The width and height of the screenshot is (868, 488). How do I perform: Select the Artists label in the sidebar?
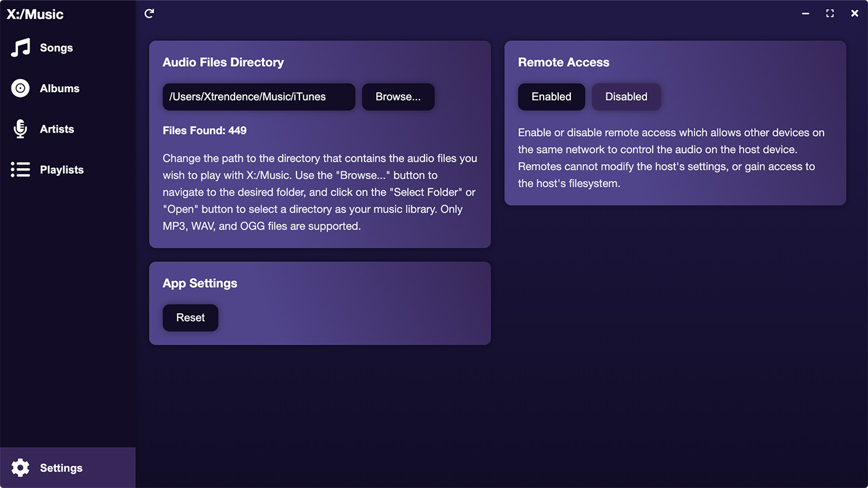click(x=57, y=129)
